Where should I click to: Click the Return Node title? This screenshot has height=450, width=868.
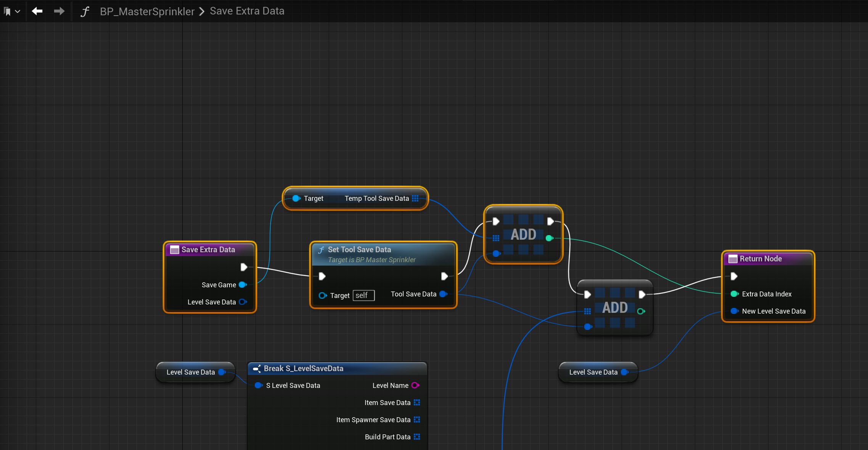point(760,259)
